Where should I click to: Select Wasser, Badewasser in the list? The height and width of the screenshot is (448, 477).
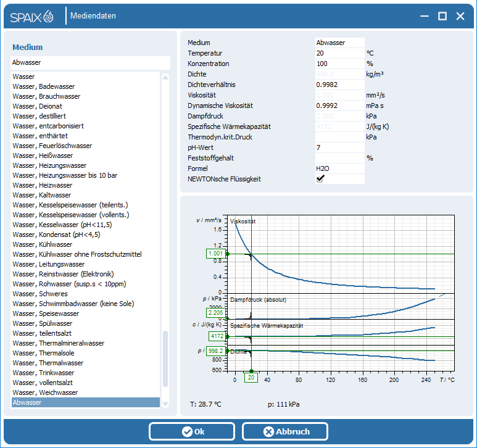pos(86,86)
